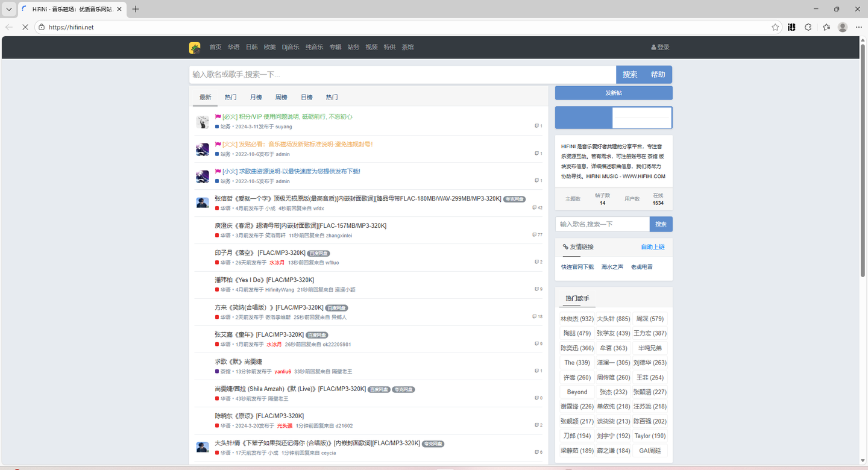
Task: Open a new browser tab
Action: pos(136,9)
